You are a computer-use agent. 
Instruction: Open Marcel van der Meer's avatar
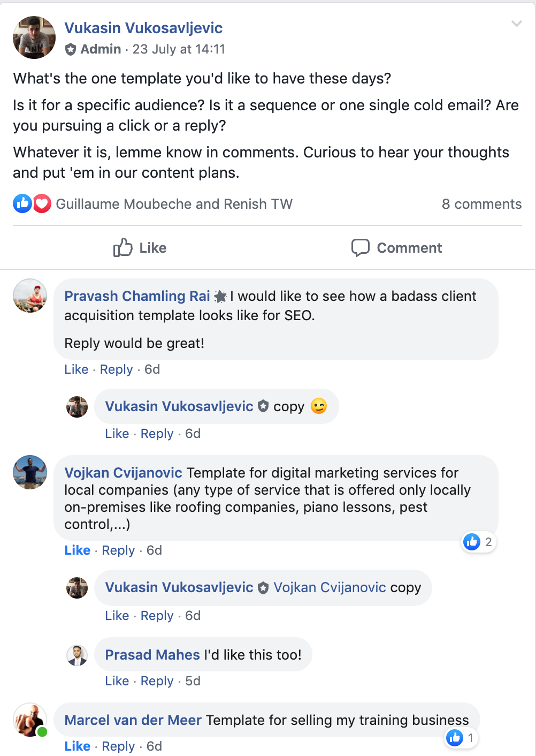(x=30, y=720)
